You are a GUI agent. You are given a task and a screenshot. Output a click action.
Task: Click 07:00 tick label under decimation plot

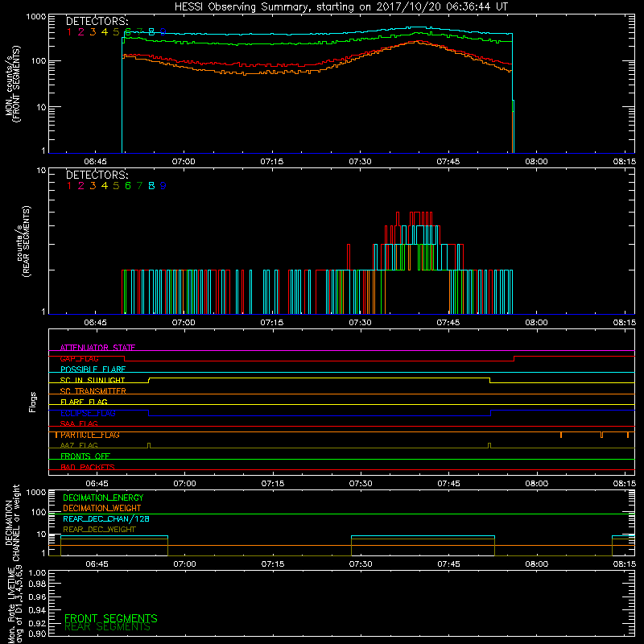coord(184,564)
